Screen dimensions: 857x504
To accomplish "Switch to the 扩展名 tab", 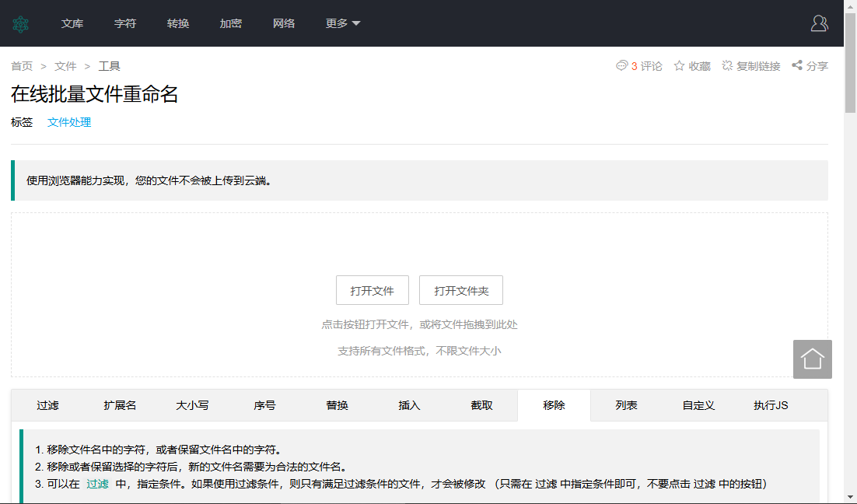I will pos(121,405).
